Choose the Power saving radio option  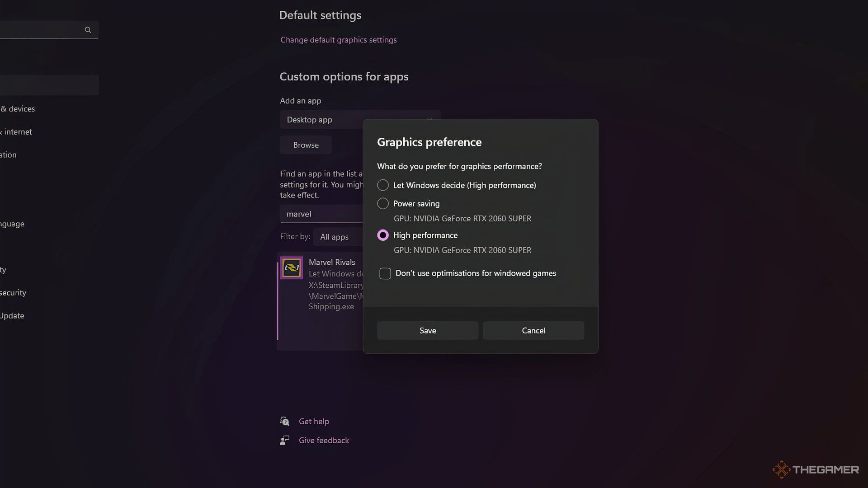(383, 204)
